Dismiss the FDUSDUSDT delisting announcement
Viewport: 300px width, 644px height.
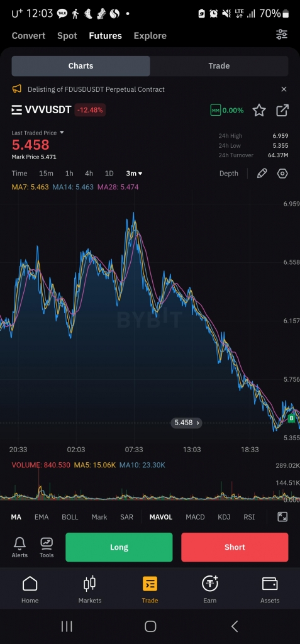(284, 89)
